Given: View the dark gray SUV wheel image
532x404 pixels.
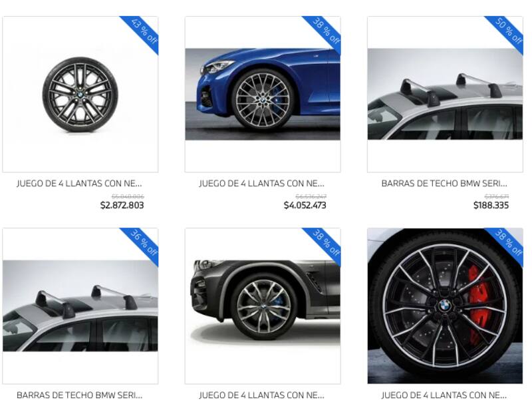Looking at the screenshot, I should [x=263, y=305].
